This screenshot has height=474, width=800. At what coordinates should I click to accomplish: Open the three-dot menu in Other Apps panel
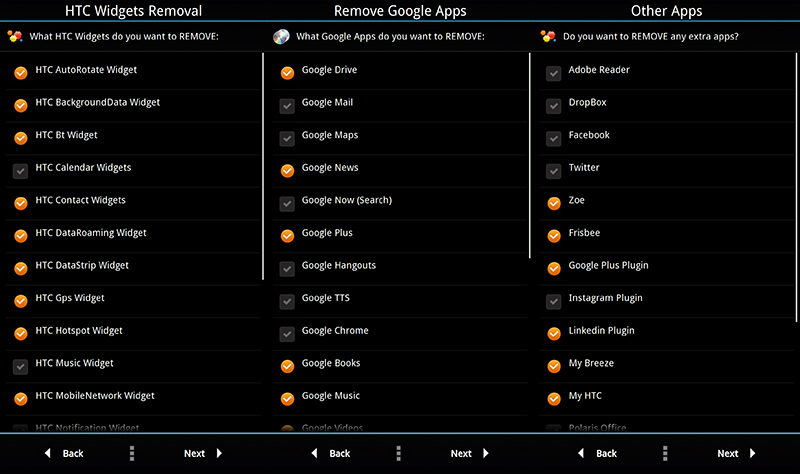665,453
